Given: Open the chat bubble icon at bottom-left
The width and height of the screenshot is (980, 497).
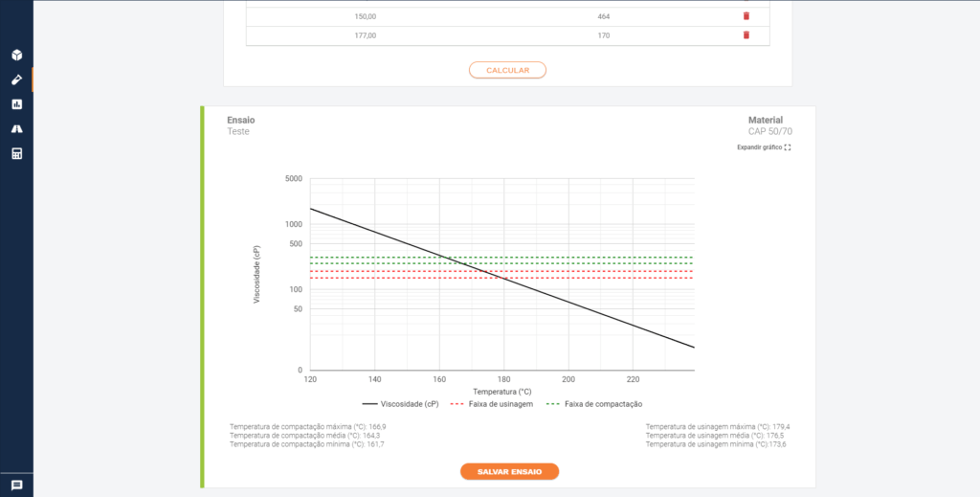Looking at the screenshot, I should (16, 486).
